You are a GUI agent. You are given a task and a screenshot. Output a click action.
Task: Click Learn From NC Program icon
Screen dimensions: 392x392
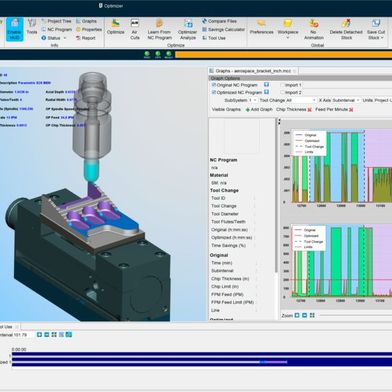[x=159, y=29]
